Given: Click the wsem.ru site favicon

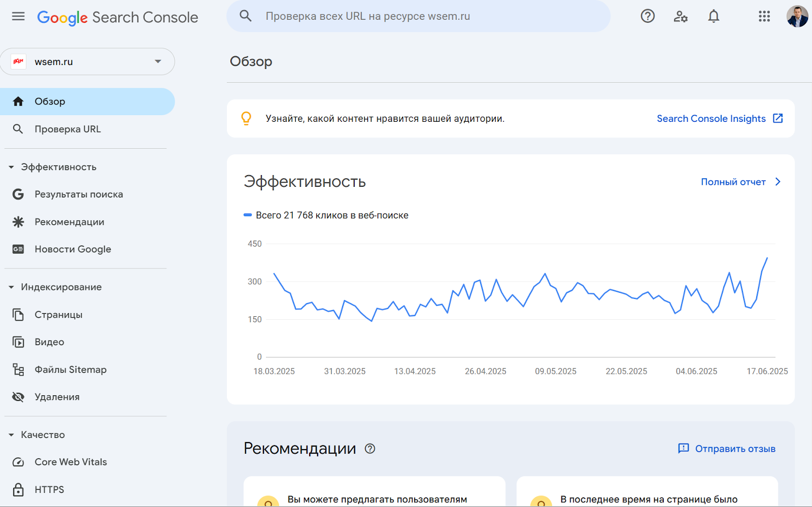Looking at the screenshot, I should tap(19, 61).
